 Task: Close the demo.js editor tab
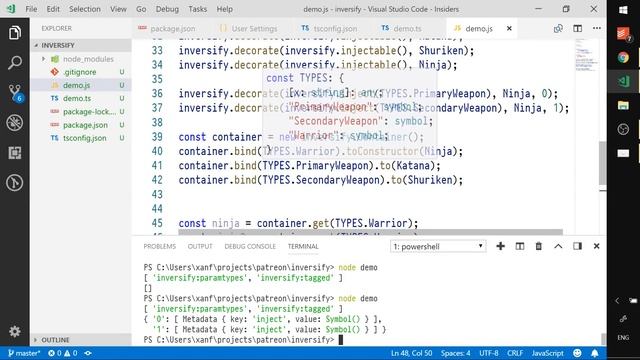pos(509,29)
